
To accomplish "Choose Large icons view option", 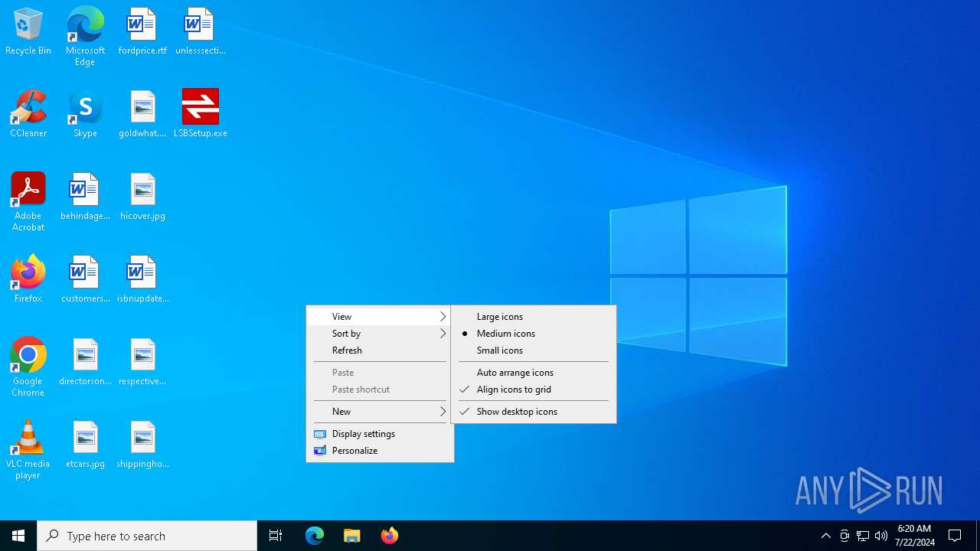I will pos(534,317).
